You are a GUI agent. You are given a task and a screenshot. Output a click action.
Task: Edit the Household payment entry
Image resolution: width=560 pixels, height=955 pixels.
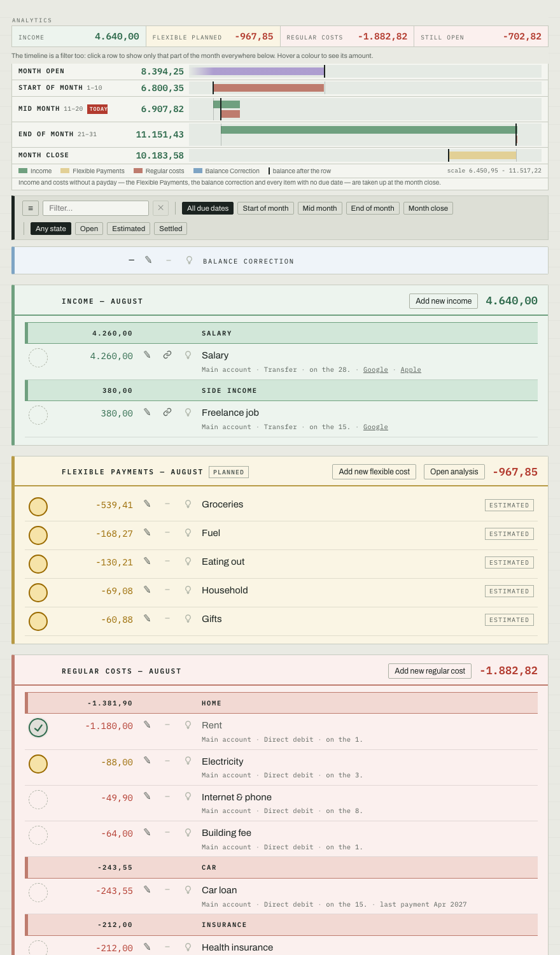tap(147, 590)
